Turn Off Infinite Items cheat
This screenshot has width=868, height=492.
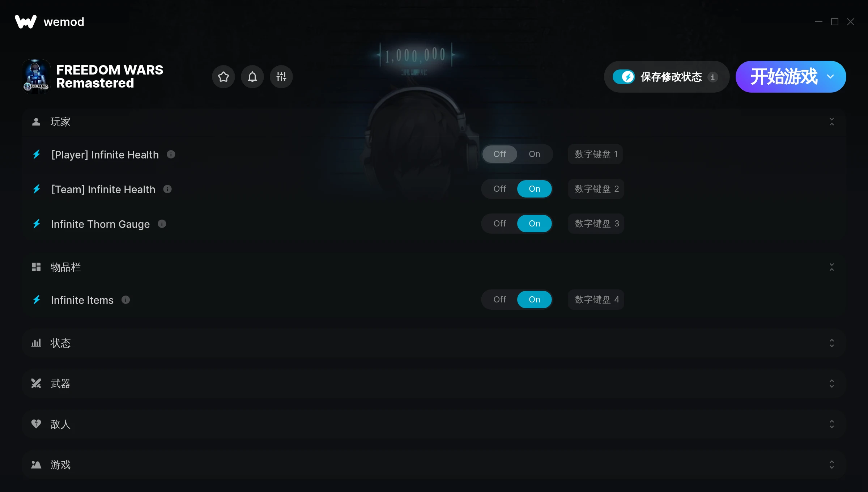500,300
